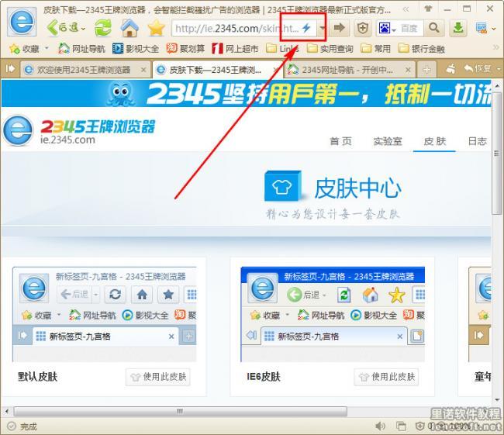Viewport: 504px width, 435px height.
Task: Click the back arrow button
Action: click(62, 28)
